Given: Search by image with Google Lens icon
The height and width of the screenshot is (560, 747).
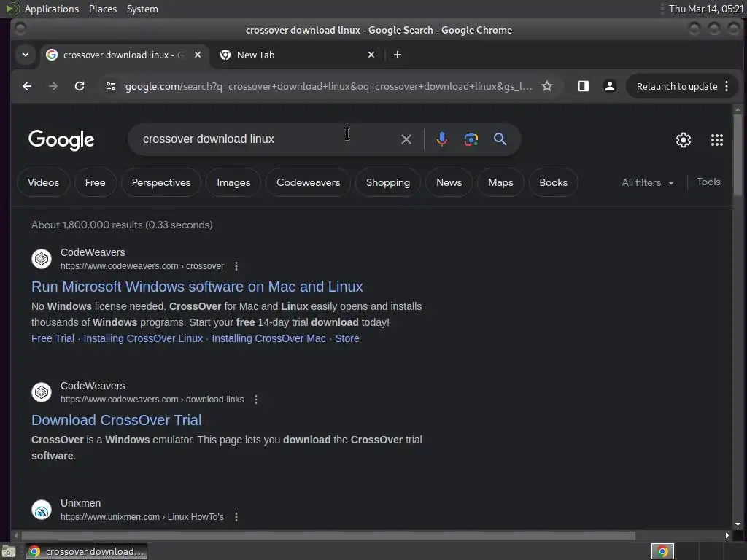Looking at the screenshot, I should pos(471,139).
